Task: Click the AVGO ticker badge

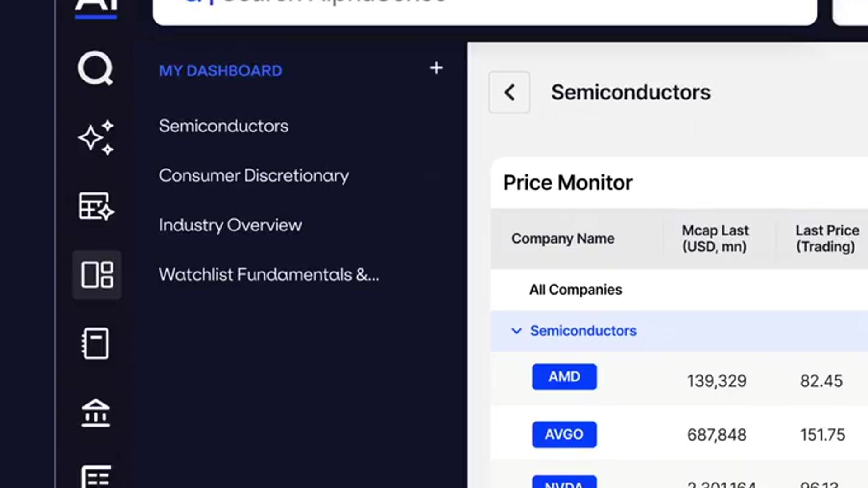Action: click(564, 435)
